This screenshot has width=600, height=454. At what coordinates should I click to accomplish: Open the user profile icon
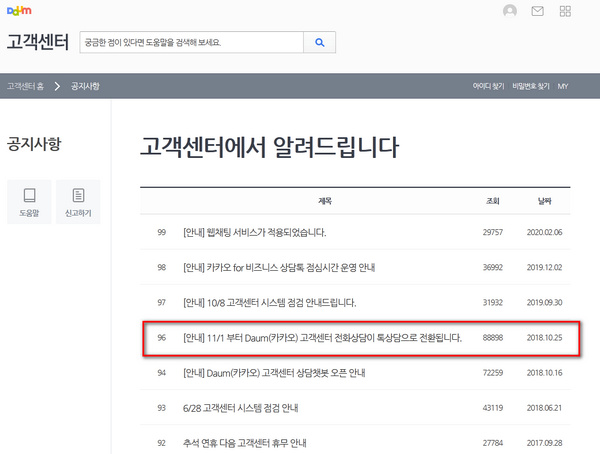pyautogui.click(x=510, y=11)
